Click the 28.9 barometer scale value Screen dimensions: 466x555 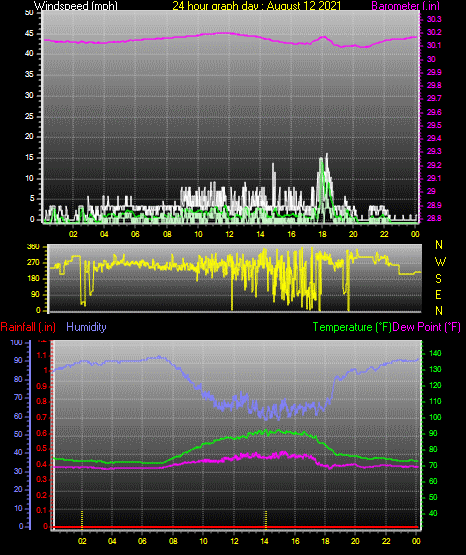pos(434,205)
